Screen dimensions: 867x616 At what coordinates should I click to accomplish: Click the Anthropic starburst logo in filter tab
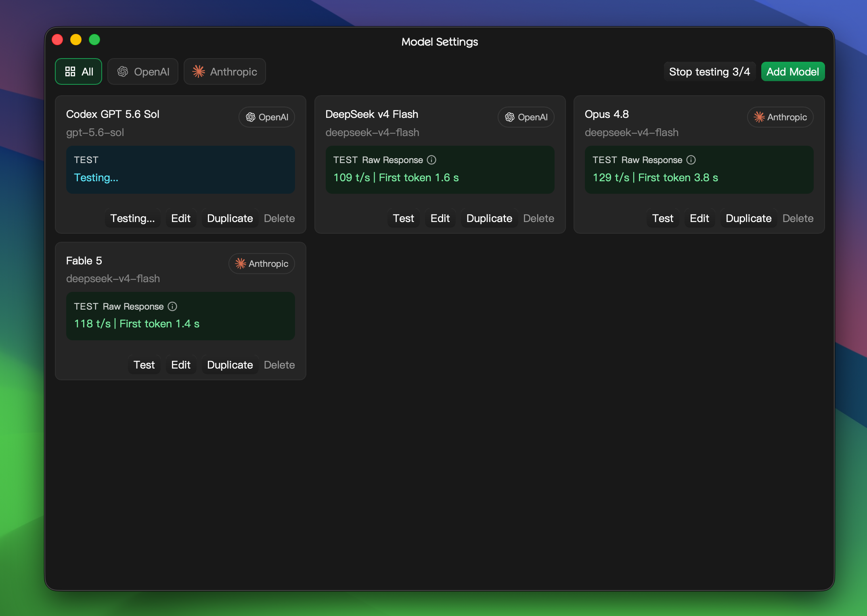199,71
